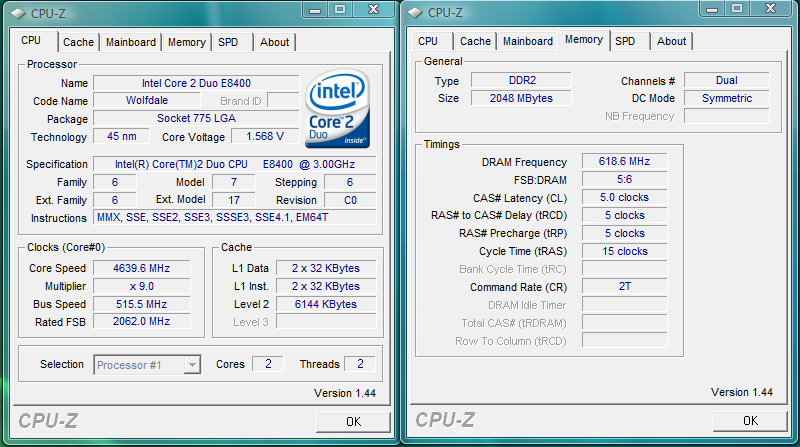Open the About tab in right CPU-Z window

671,41
